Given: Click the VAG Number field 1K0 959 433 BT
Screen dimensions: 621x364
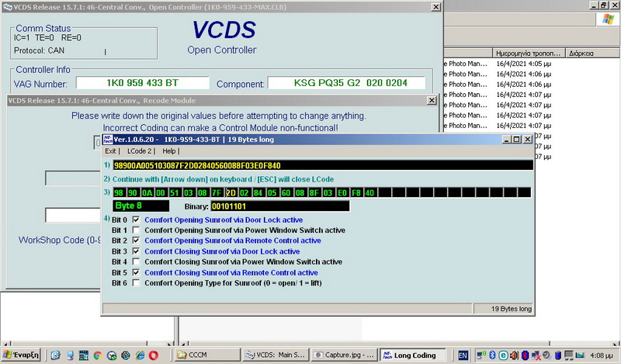Looking at the screenshot, I should (x=143, y=83).
